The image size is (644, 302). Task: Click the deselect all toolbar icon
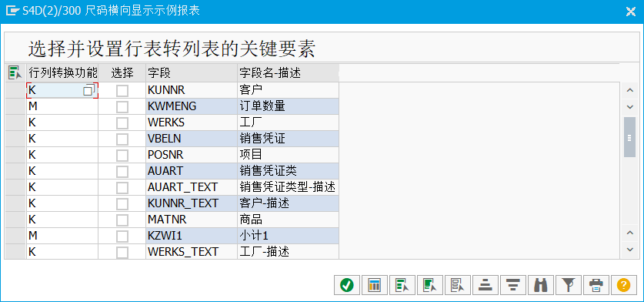click(458, 285)
